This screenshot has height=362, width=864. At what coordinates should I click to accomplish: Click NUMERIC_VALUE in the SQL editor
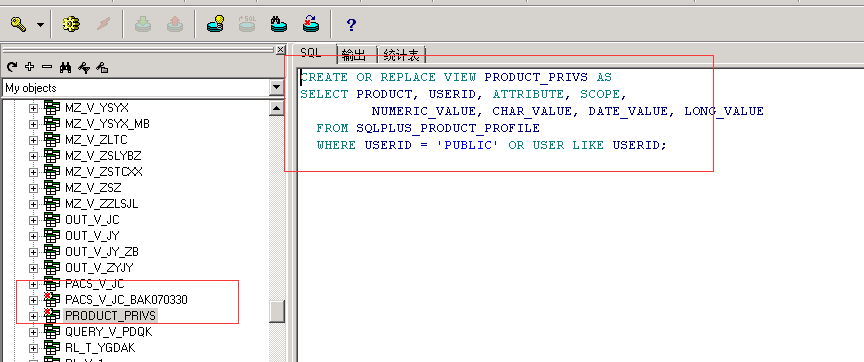click(424, 111)
